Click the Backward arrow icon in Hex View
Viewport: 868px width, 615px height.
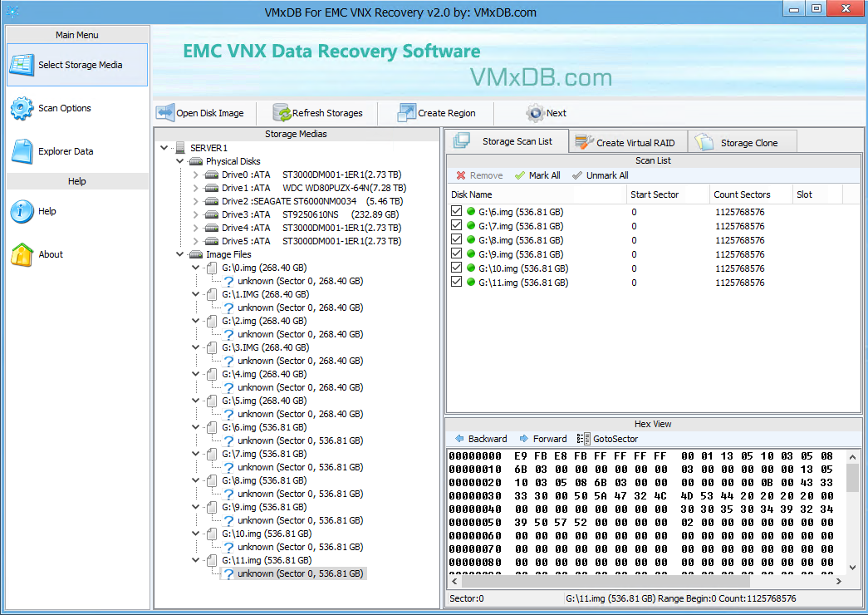tap(459, 439)
